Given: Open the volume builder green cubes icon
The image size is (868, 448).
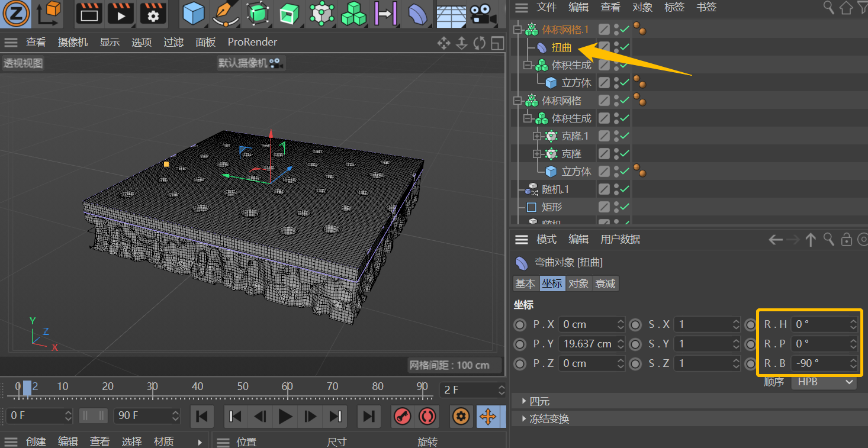Looking at the screenshot, I should 353,13.
